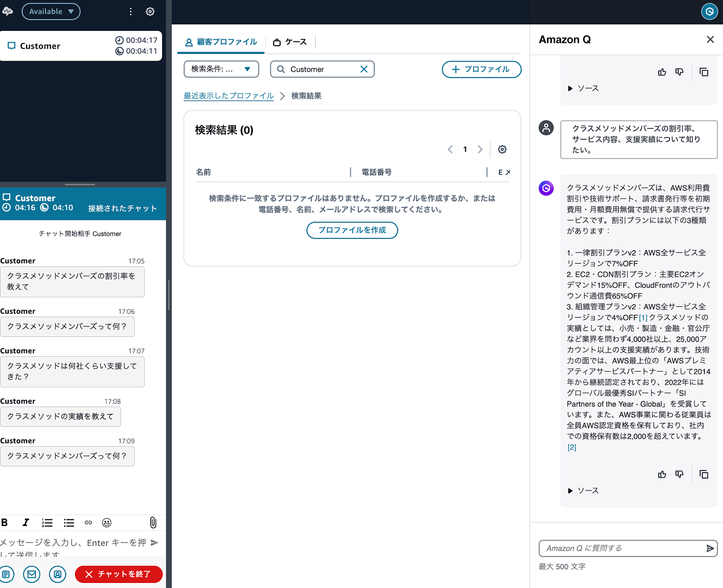Screen dimensions: 723x588
Task: Select the クラスメソッドの実績を教えて message
Action: coord(60,416)
